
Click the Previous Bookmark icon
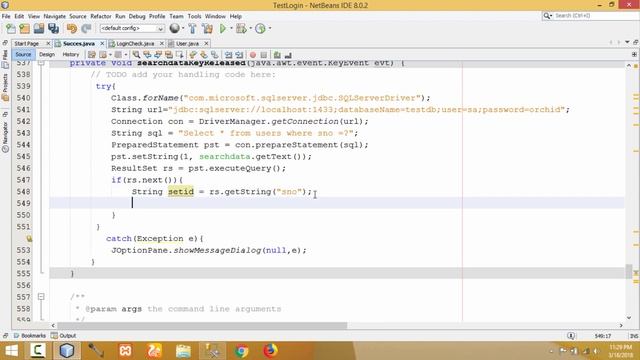point(193,55)
